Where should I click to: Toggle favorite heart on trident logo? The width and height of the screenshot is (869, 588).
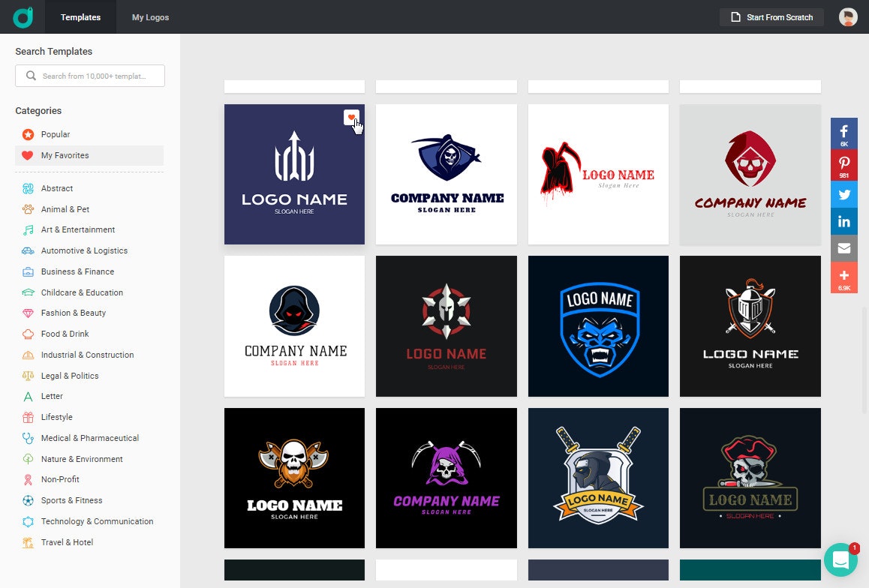(x=351, y=118)
